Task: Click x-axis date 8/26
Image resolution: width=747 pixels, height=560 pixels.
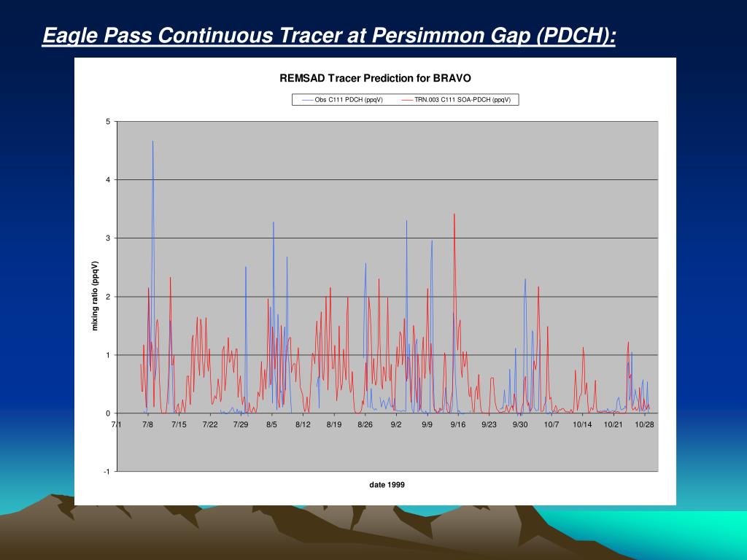Action: [x=365, y=424]
